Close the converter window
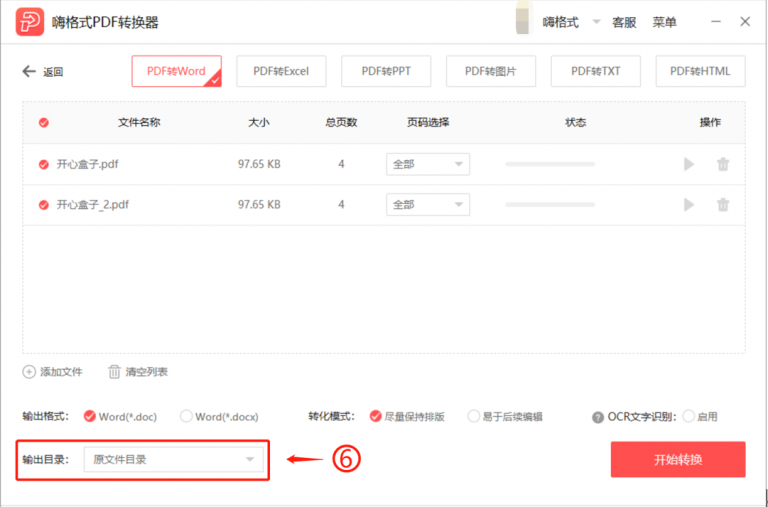 point(745,22)
